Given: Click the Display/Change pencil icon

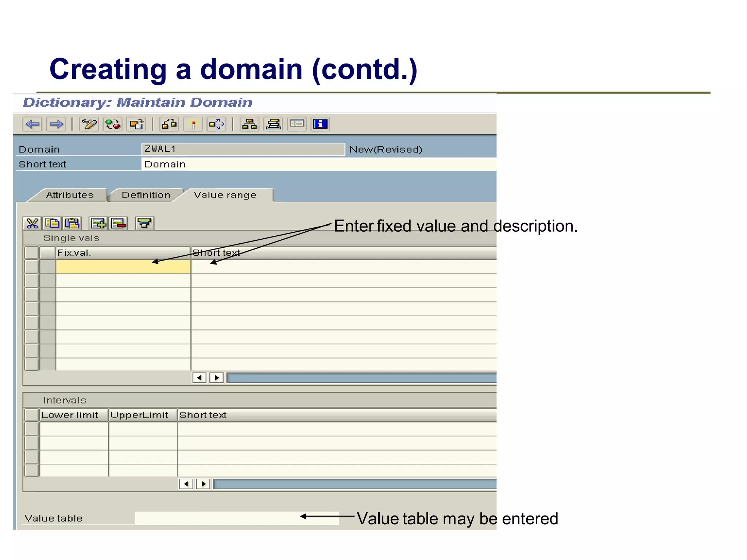Looking at the screenshot, I should [89, 124].
